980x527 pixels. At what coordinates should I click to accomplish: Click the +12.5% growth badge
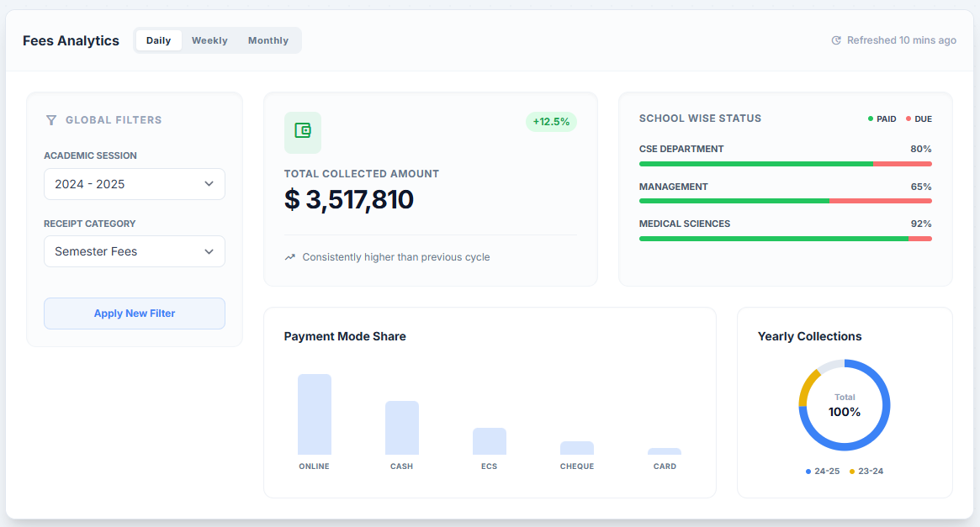coord(551,122)
